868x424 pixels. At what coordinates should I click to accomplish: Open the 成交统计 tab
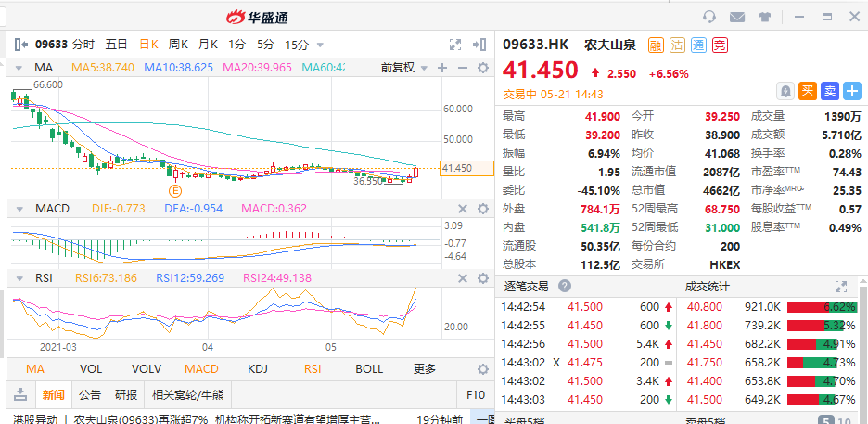click(707, 286)
